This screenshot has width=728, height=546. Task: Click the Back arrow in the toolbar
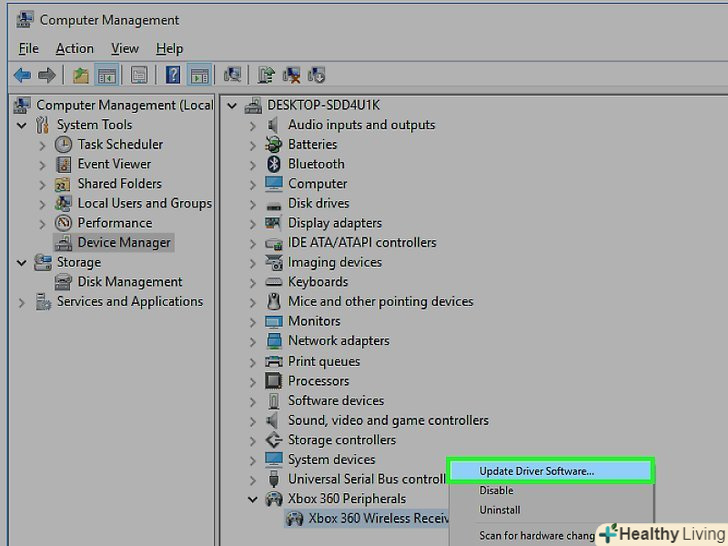pos(22,75)
